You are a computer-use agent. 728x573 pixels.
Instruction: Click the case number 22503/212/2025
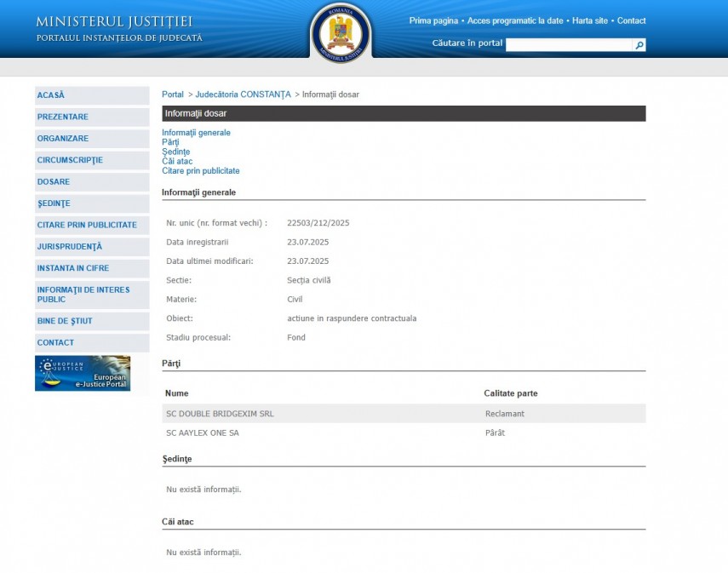coord(318,223)
